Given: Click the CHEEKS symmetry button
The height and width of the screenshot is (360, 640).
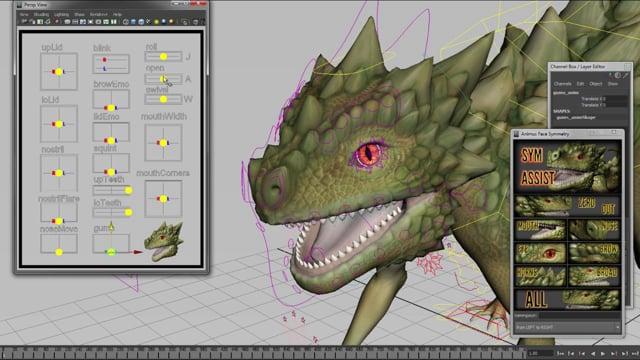Looking at the screenshot, I should pos(540,276).
